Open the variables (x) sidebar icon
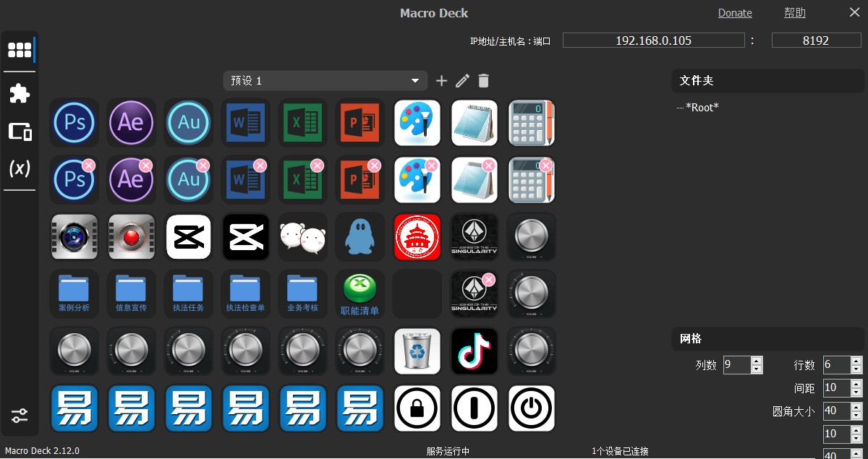 (20, 168)
